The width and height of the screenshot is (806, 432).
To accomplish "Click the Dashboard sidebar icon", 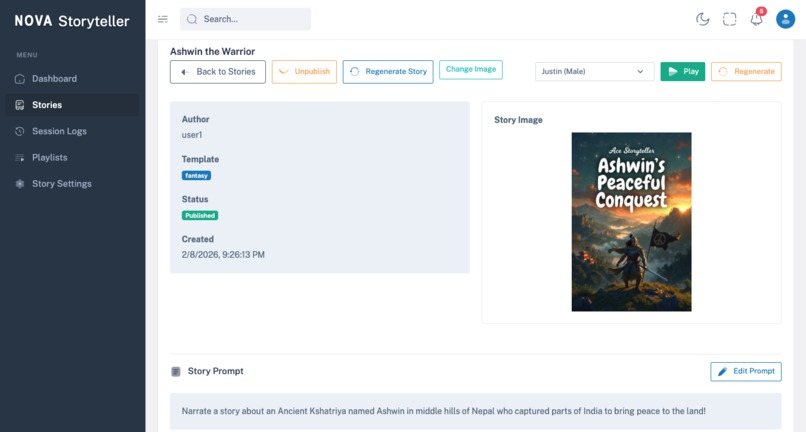I will coord(20,79).
